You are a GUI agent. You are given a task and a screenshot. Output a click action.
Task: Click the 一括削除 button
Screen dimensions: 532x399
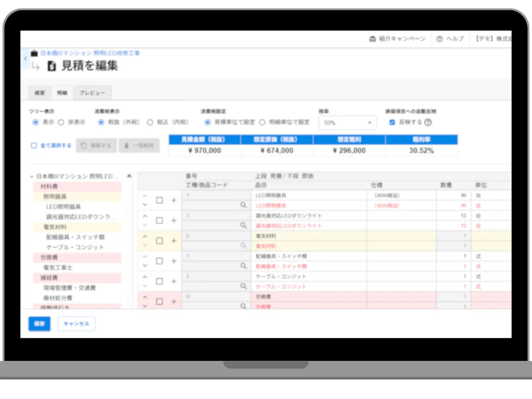click(139, 145)
